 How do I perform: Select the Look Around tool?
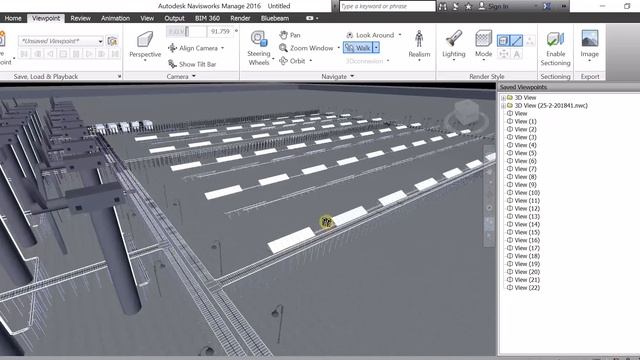370,35
